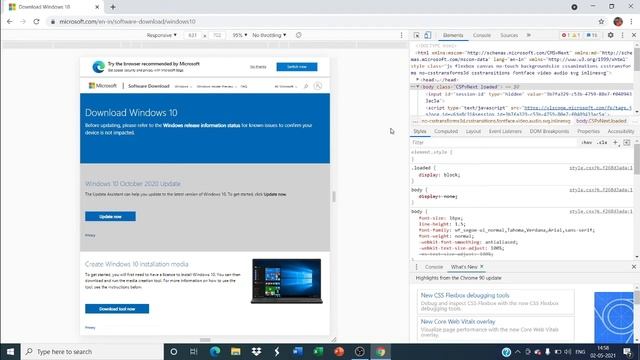Toggle the device toolbar icon in DevTools
Viewport: 640px width, 360px height.
(x=427, y=36)
